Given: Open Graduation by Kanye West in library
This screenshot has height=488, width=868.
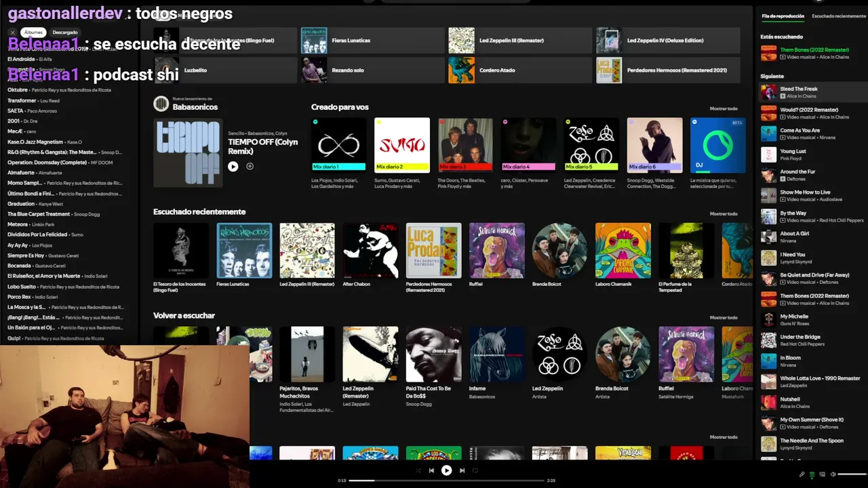Looking at the screenshot, I should (35, 204).
